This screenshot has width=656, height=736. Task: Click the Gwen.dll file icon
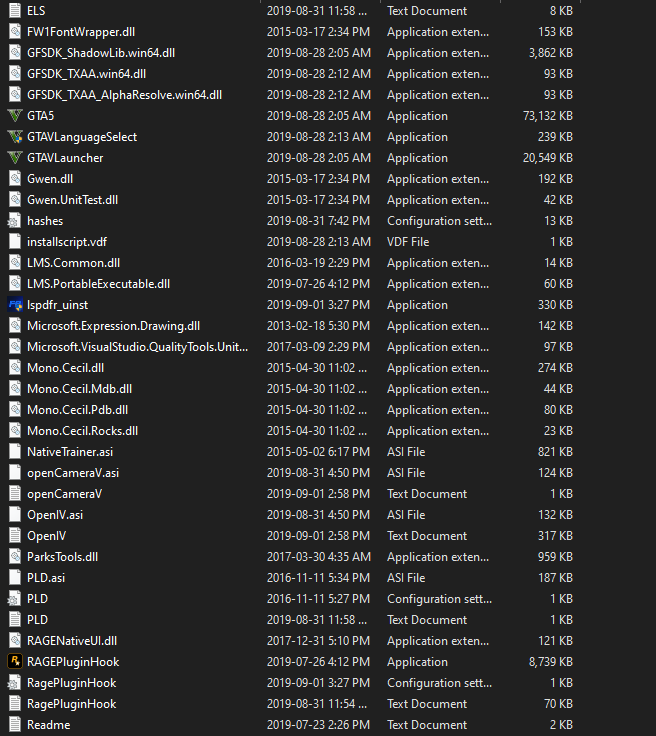15,179
